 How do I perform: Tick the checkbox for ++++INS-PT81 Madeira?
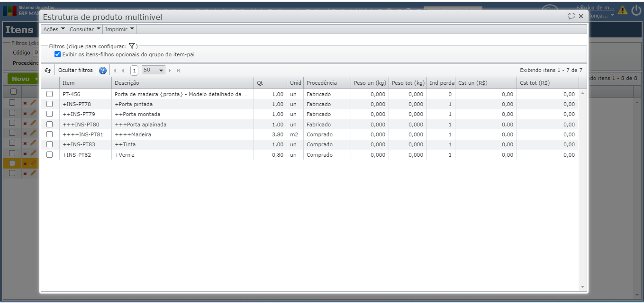pos(50,134)
